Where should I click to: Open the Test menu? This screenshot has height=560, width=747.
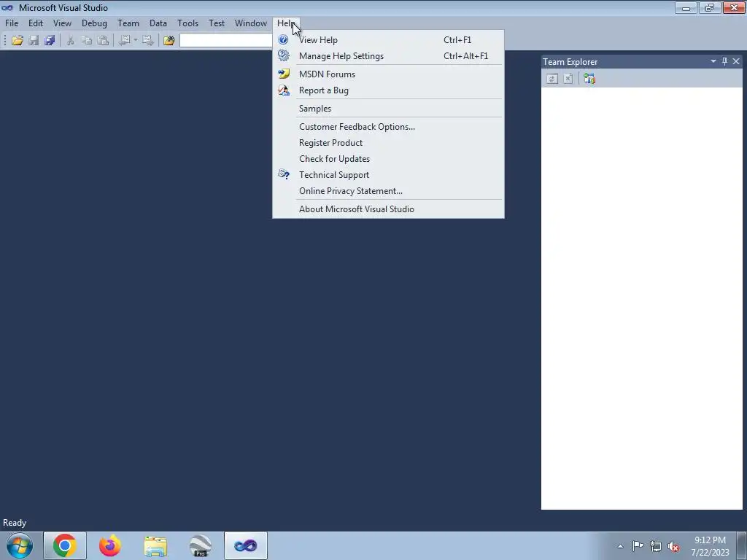(216, 23)
